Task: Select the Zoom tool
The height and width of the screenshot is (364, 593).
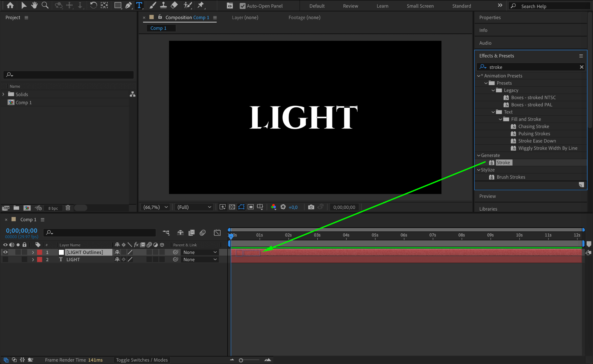Action: (45, 5)
